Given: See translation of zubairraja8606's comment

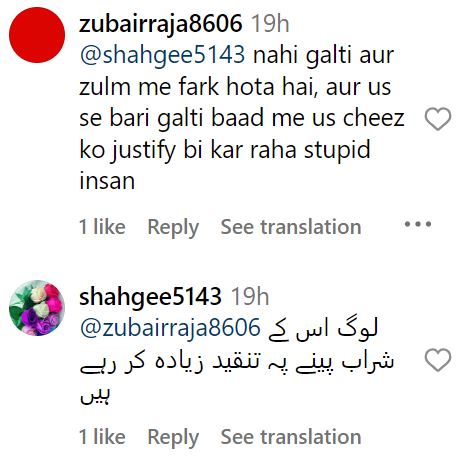Looking at the screenshot, I should pos(291,227).
